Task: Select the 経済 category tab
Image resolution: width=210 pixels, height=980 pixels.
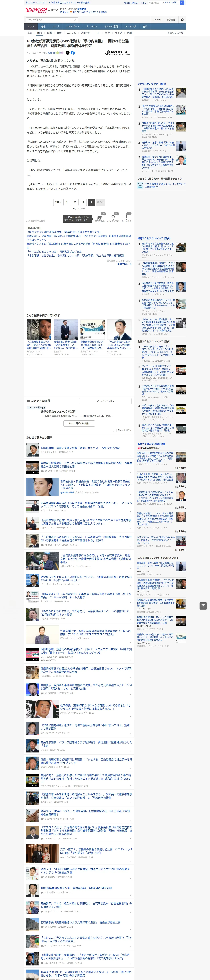Action: point(59,33)
